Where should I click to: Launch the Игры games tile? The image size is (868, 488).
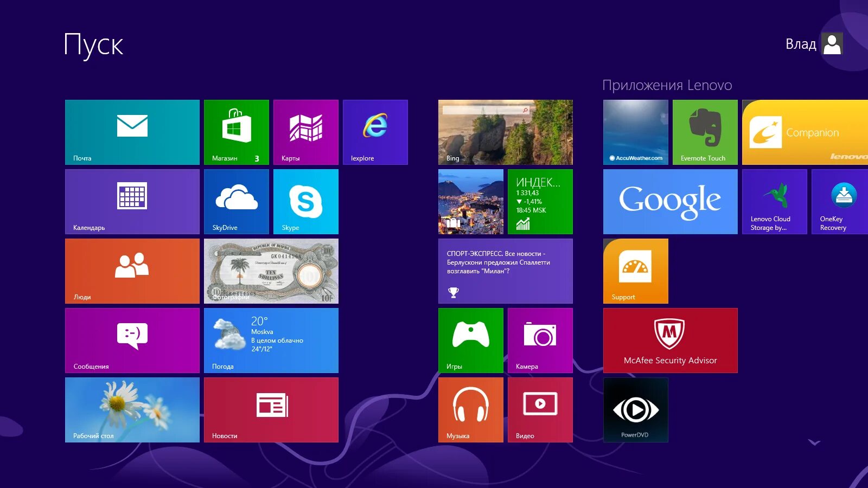click(471, 341)
